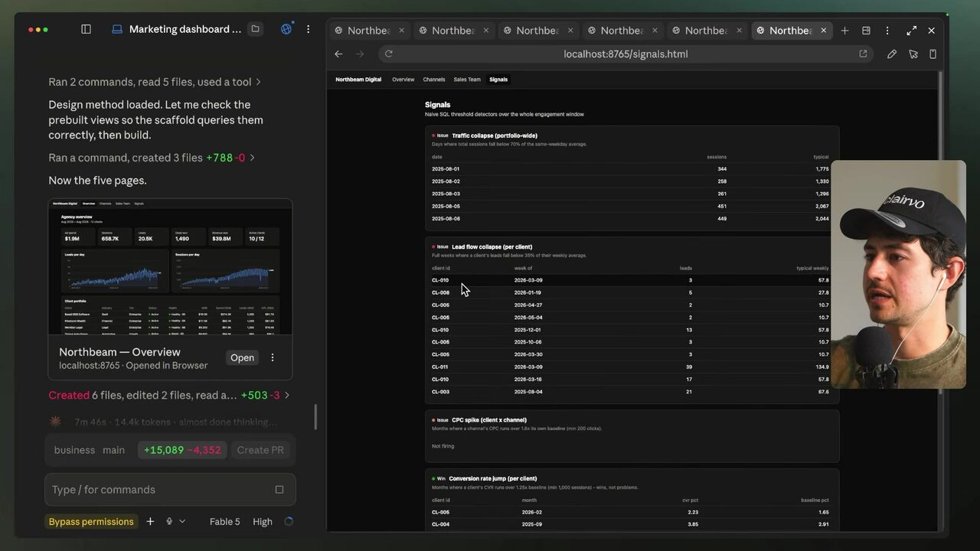Open the Sales Team nav tab
The height and width of the screenshot is (551, 980).
coord(467,80)
